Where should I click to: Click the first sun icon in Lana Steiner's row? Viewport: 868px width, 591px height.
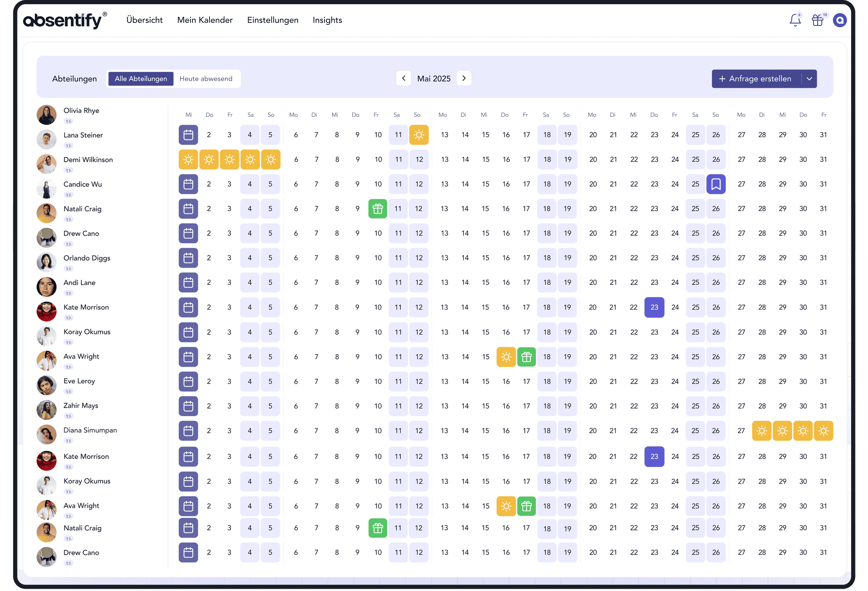pos(188,160)
